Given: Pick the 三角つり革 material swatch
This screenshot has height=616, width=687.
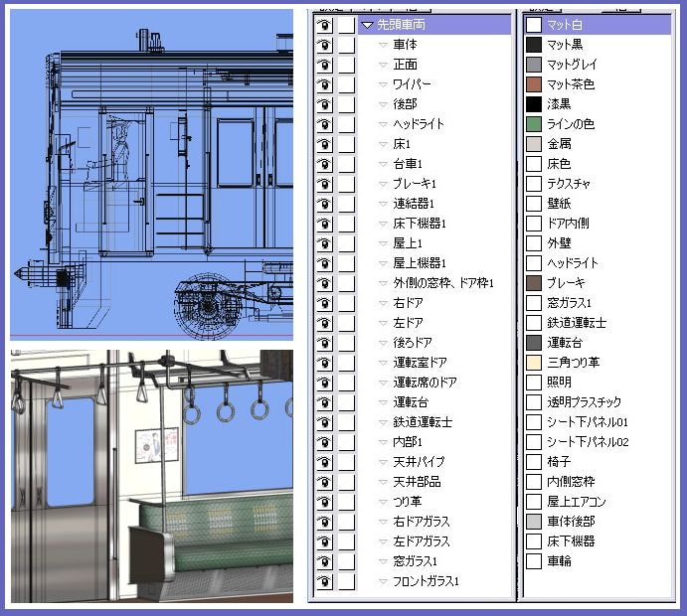Looking at the screenshot, I should (534, 363).
